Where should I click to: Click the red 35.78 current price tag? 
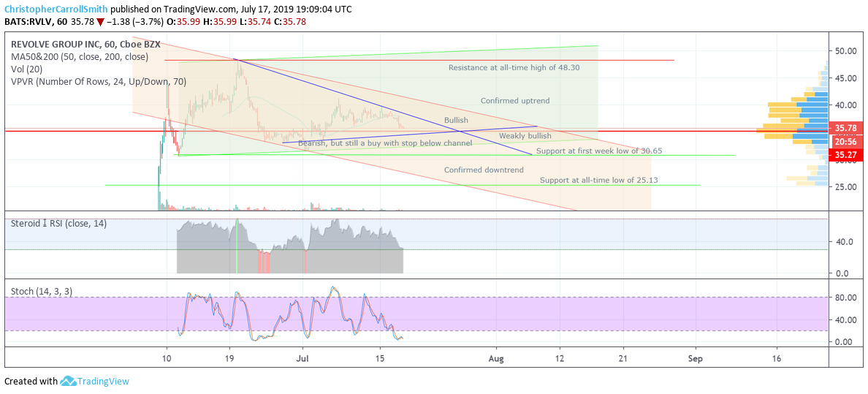[x=846, y=128]
